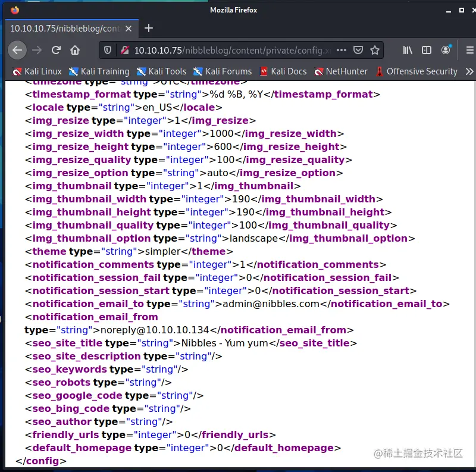The width and height of the screenshot is (476, 472).
Task: Click the seo_google_code tag
Action: pos(114,395)
